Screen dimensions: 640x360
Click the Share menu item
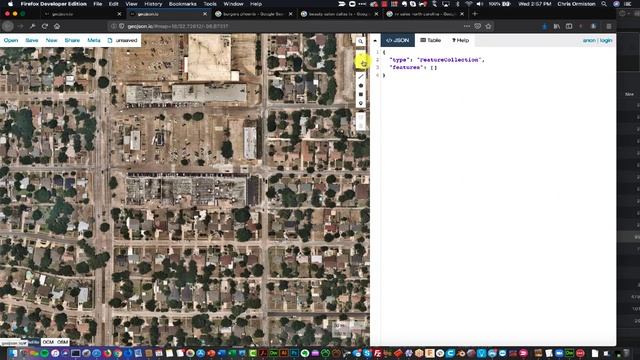72,40
